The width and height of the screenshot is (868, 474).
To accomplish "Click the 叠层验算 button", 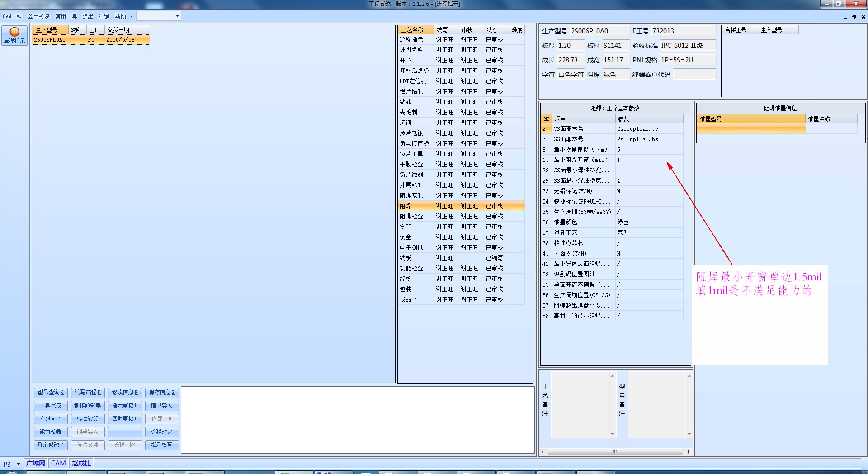I will point(87,419).
